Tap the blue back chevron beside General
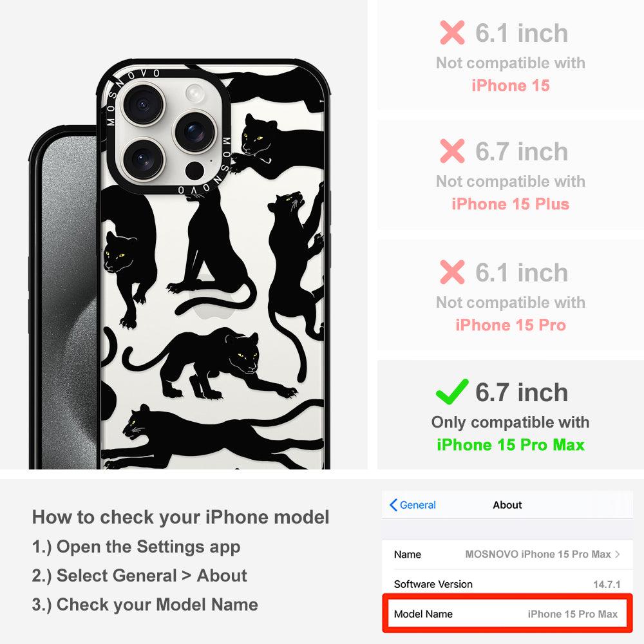This screenshot has height=644, width=644. (393, 505)
